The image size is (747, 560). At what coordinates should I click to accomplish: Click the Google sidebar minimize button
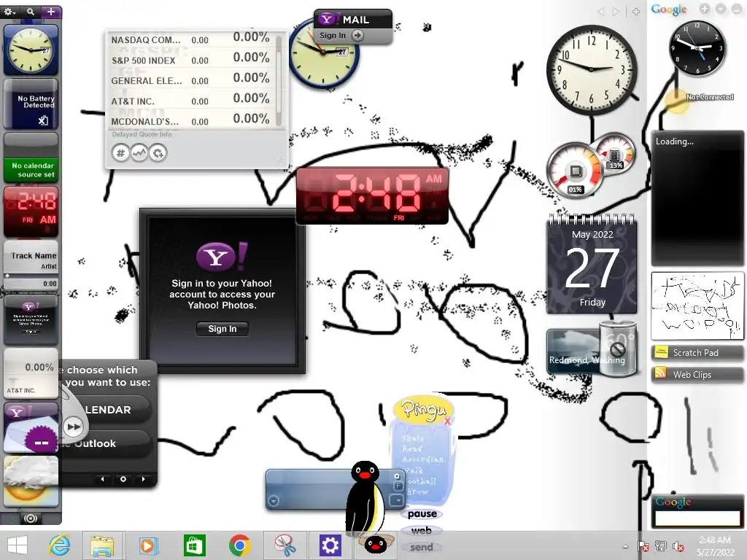[x=737, y=9]
